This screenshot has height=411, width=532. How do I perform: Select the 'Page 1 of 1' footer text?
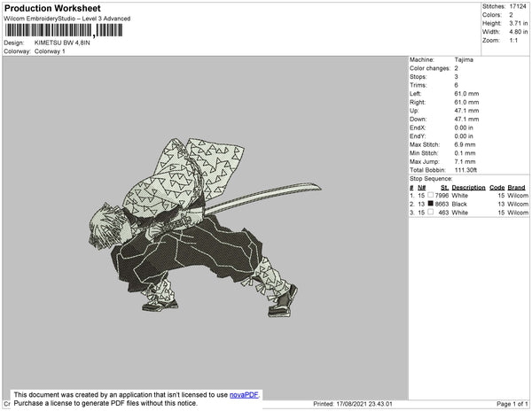pyautogui.click(x=512, y=404)
